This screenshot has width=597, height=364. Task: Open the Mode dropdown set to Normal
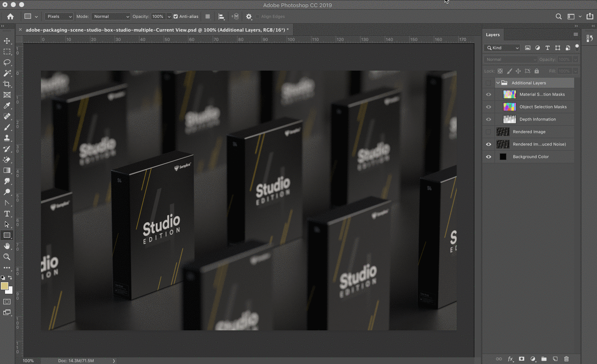[111, 17]
